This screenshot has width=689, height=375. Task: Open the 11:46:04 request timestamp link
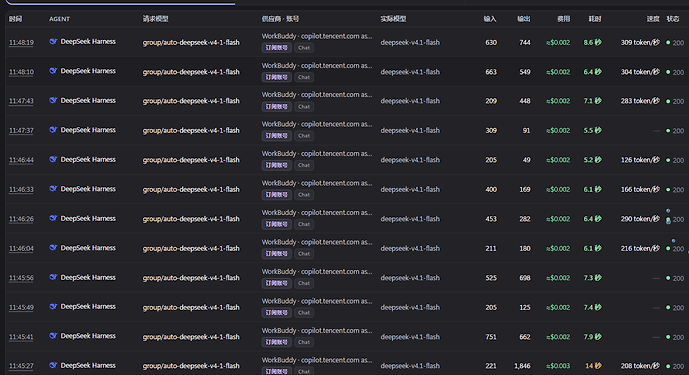coord(21,248)
